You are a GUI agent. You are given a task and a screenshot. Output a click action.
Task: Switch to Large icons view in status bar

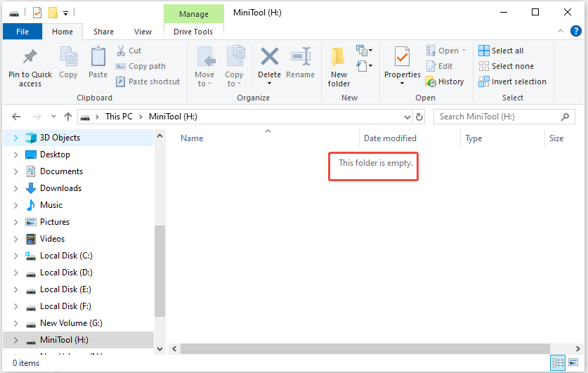click(x=573, y=362)
